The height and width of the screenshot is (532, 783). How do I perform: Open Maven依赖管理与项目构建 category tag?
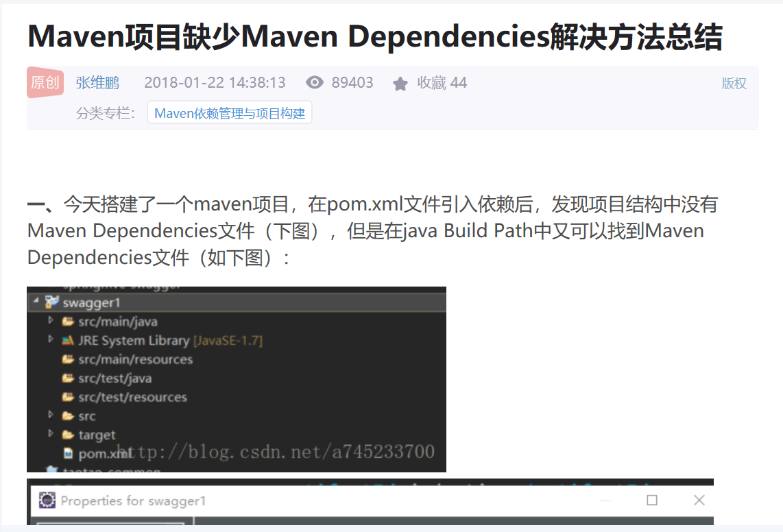230,113
